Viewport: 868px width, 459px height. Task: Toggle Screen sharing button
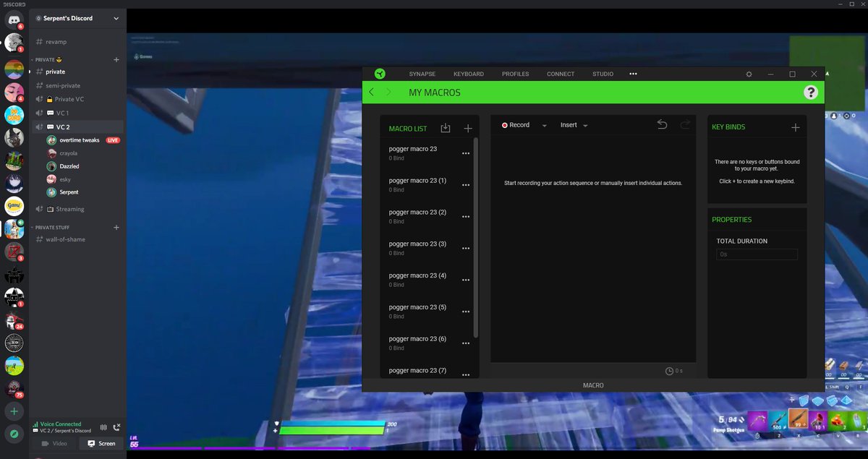point(101,443)
